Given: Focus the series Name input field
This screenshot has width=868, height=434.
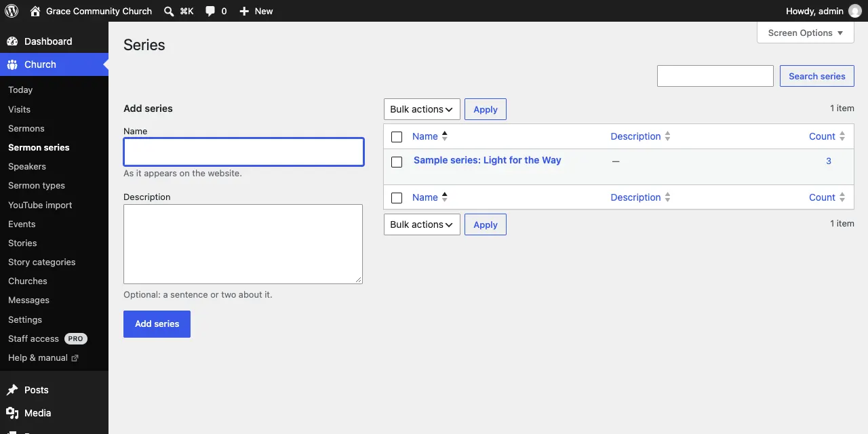Looking at the screenshot, I should [x=243, y=152].
